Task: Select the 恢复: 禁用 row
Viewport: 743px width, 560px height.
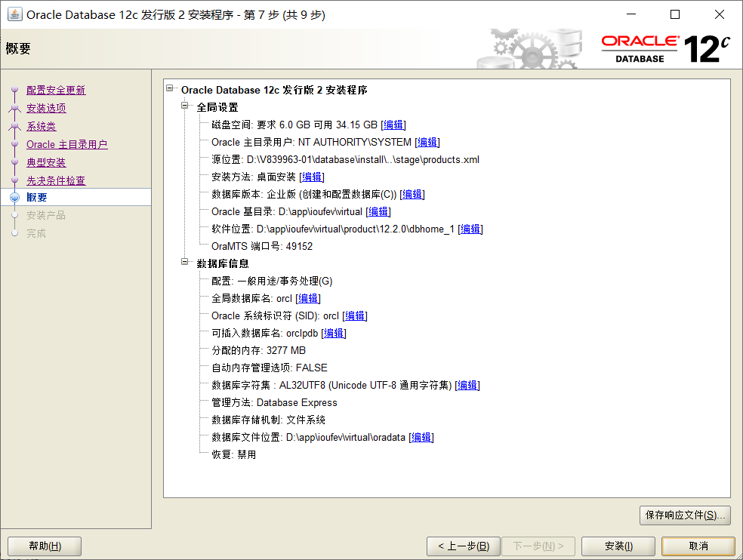Action: pos(233,454)
